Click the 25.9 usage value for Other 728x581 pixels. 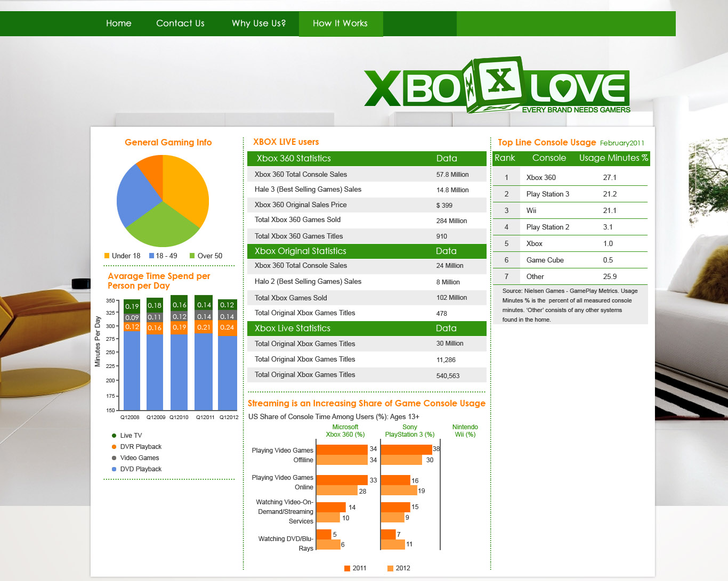click(x=610, y=276)
